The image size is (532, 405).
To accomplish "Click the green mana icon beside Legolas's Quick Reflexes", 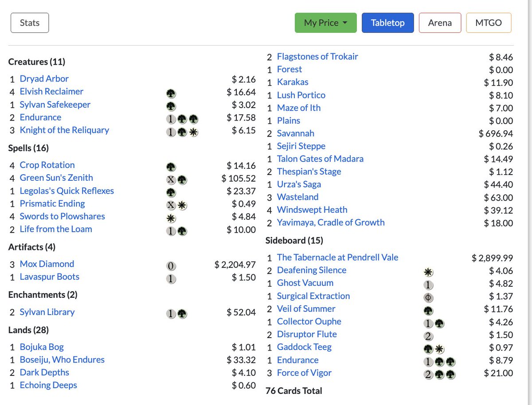I will click(171, 192).
